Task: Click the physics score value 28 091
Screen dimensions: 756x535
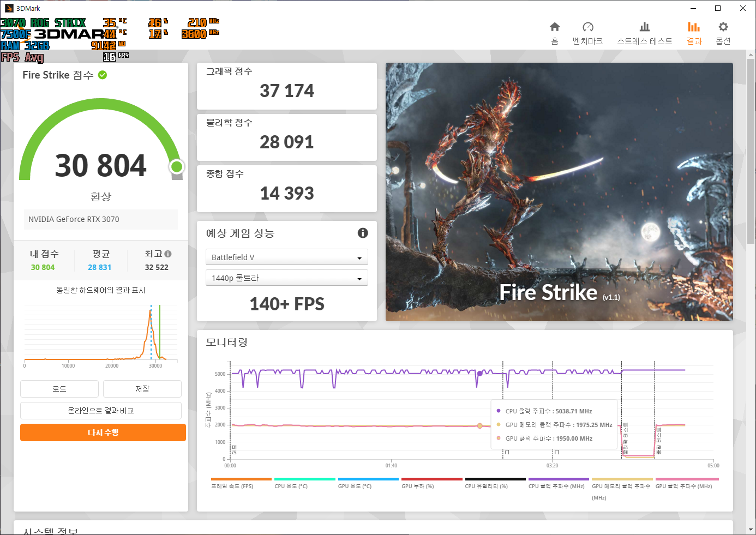Action: (287, 142)
